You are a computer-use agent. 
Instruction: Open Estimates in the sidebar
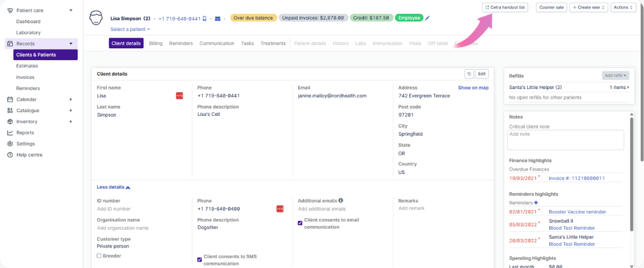(27, 66)
